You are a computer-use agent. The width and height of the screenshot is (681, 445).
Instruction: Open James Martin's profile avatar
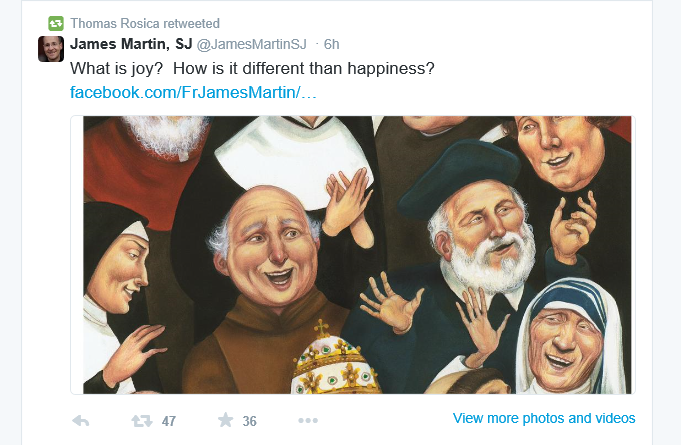(x=51, y=49)
